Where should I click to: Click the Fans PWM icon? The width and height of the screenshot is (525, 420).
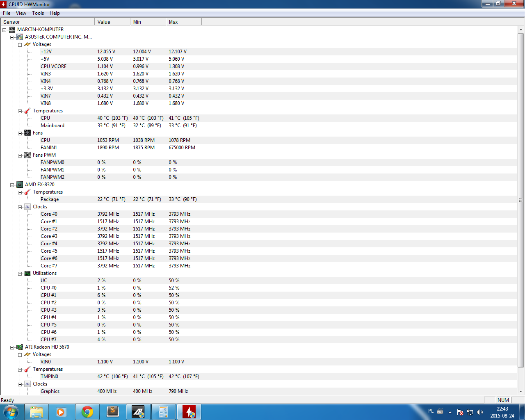(x=27, y=155)
